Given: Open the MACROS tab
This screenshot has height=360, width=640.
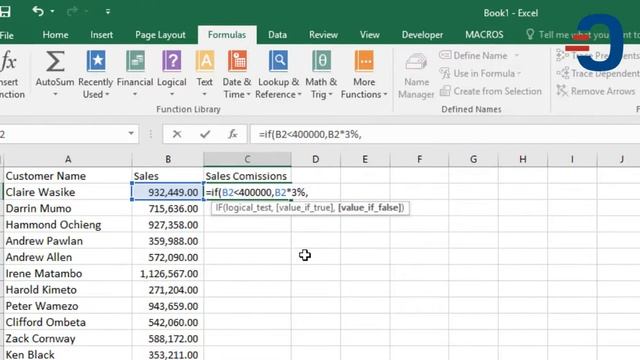Looking at the screenshot, I should (484, 35).
